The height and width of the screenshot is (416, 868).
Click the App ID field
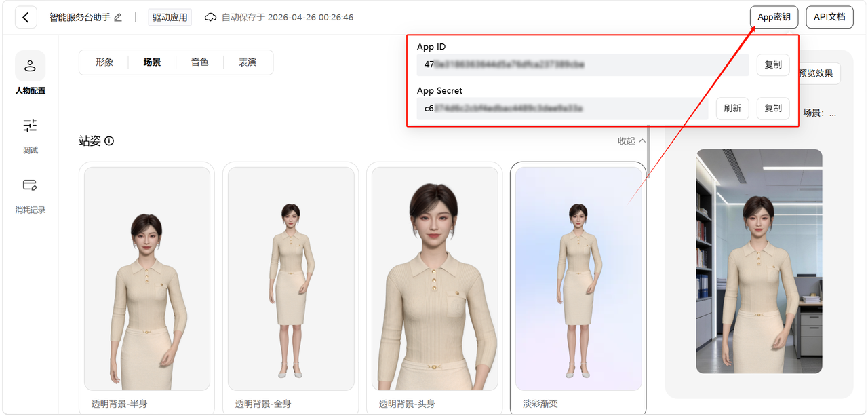[x=583, y=65]
